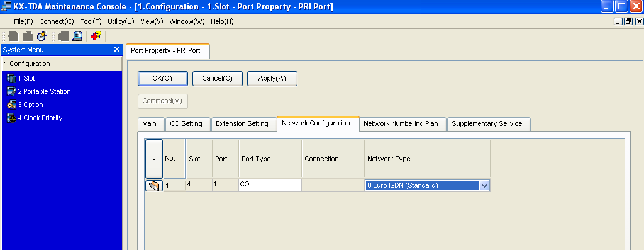The height and width of the screenshot is (250, 644).
Task: Open the Tool(T) menu
Action: point(91,21)
